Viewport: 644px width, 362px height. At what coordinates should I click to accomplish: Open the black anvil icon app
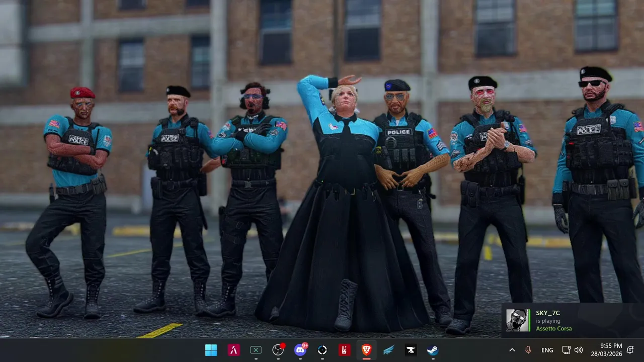coord(411,350)
